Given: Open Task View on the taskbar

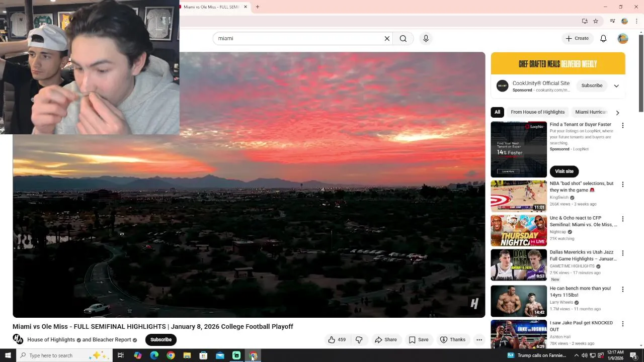Looking at the screenshot, I should click(x=121, y=355).
